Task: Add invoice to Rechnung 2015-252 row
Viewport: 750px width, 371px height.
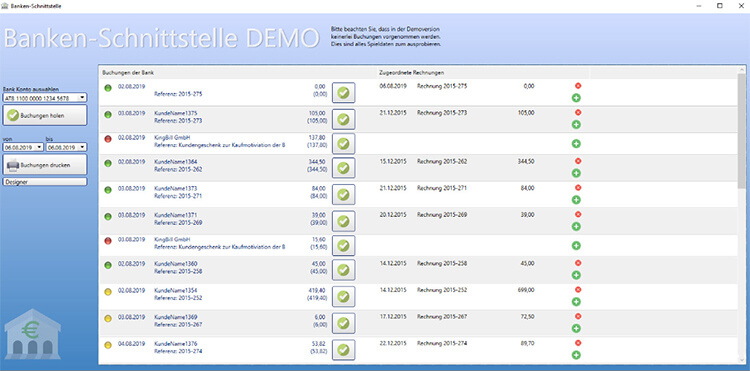Action: coord(576,302)
